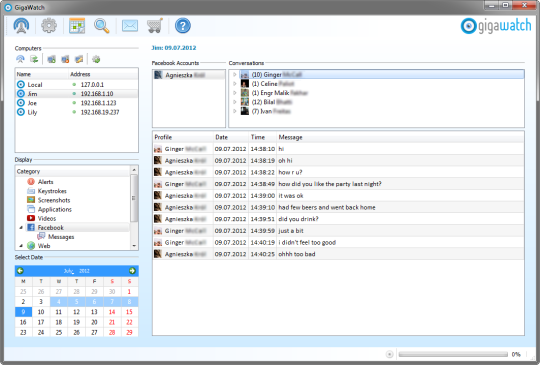Image resolution: width=540 pixels, height=365 pixels.
Task: Collapse the Facebook tree node
Action: point(21,228)
